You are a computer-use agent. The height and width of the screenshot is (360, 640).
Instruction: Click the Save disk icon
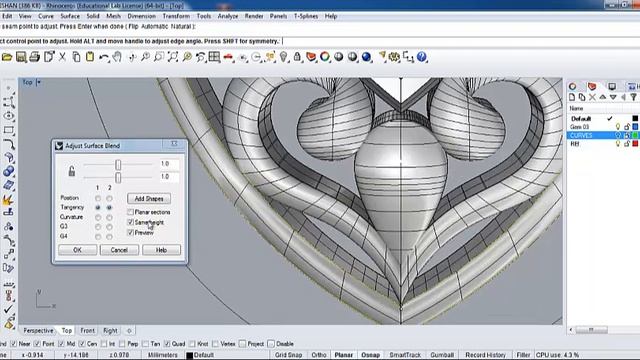pyautogui.click(x=21, y=57)
